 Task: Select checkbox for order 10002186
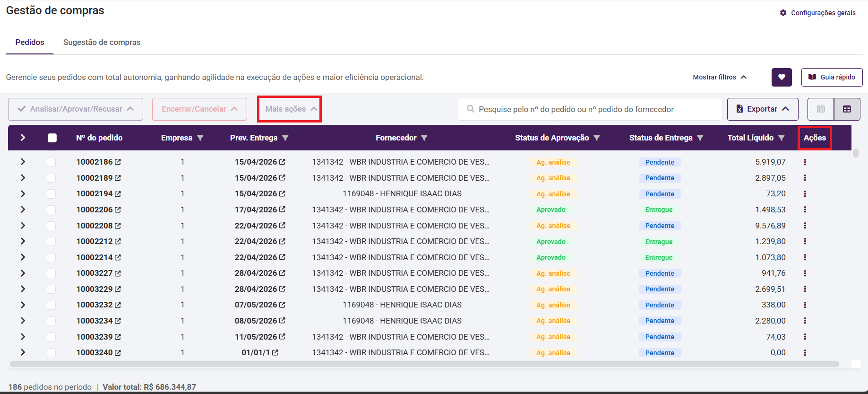pyautogui.click(x=52, y=162)
